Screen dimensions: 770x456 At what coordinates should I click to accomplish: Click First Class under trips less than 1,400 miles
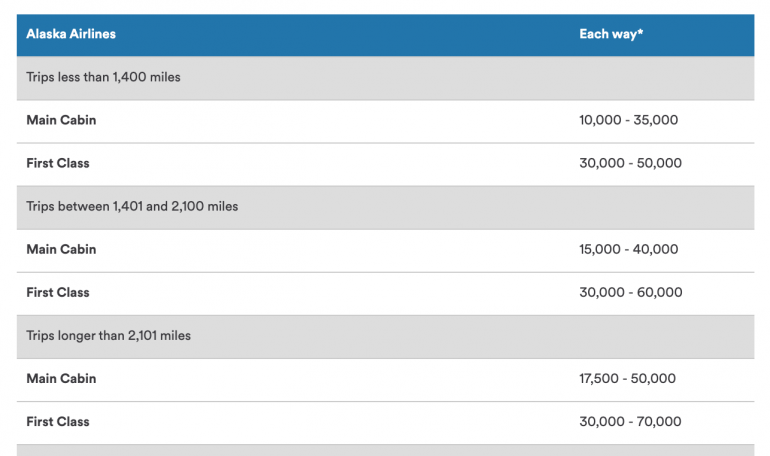click(58, 163)
